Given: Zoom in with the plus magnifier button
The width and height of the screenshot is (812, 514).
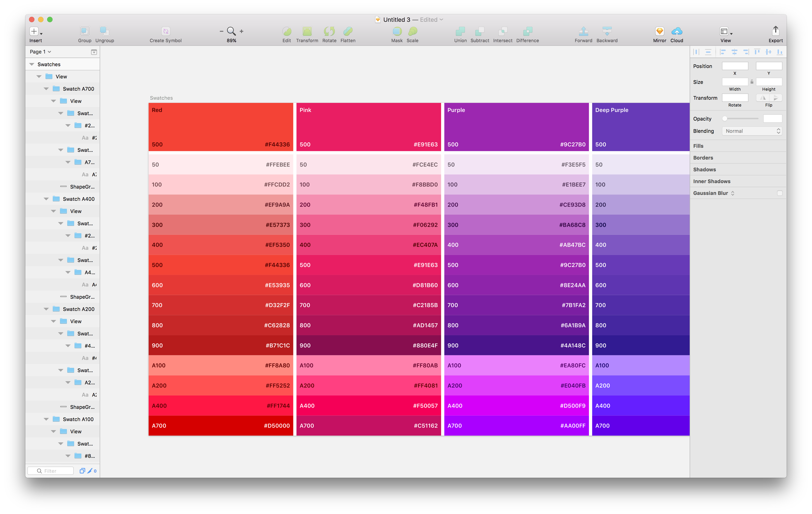Looking at the screenshot, I should [x=242, y=31].
